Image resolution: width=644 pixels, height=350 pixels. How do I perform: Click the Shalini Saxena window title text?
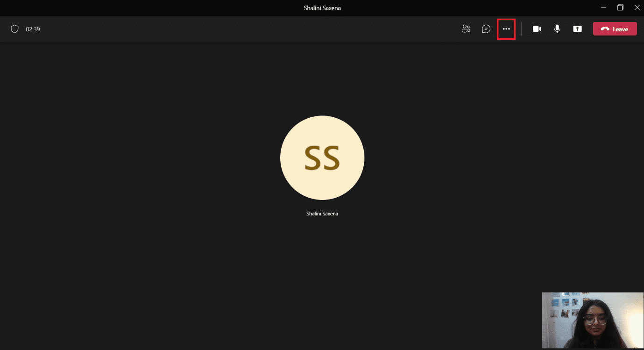point(322,7)
